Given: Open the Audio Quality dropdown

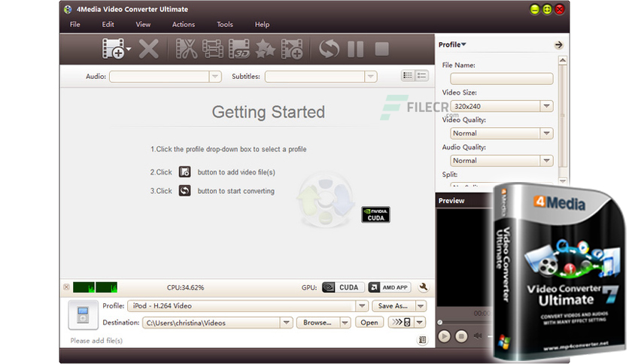Looking at the screenshot, I should click(x=546, y=160).
